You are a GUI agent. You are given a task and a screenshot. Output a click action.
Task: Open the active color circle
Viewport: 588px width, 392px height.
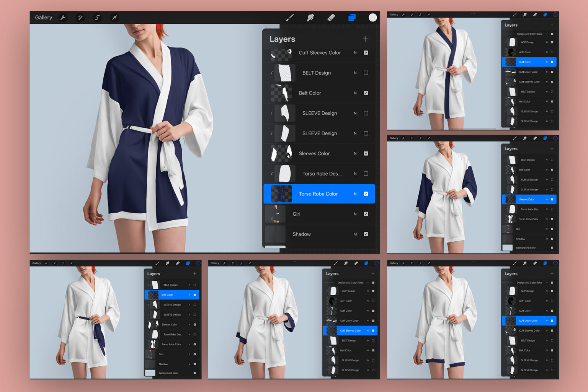tap(372, 17)
